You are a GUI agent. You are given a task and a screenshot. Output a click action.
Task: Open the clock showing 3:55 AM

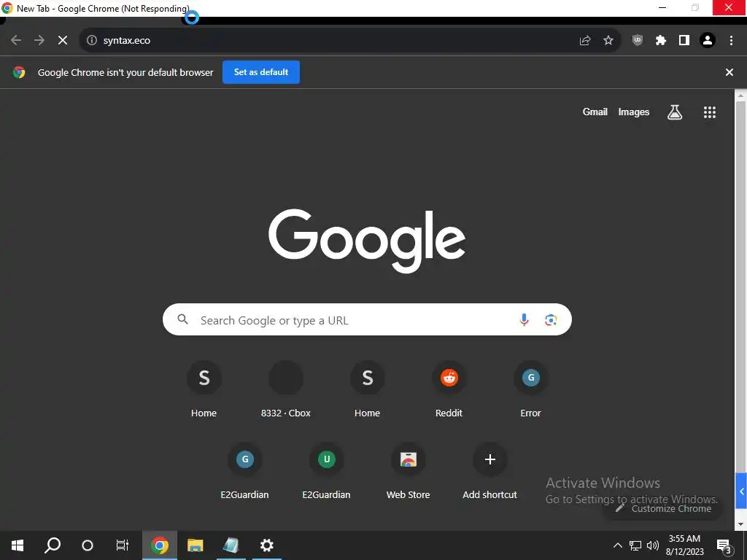(684, 545)
